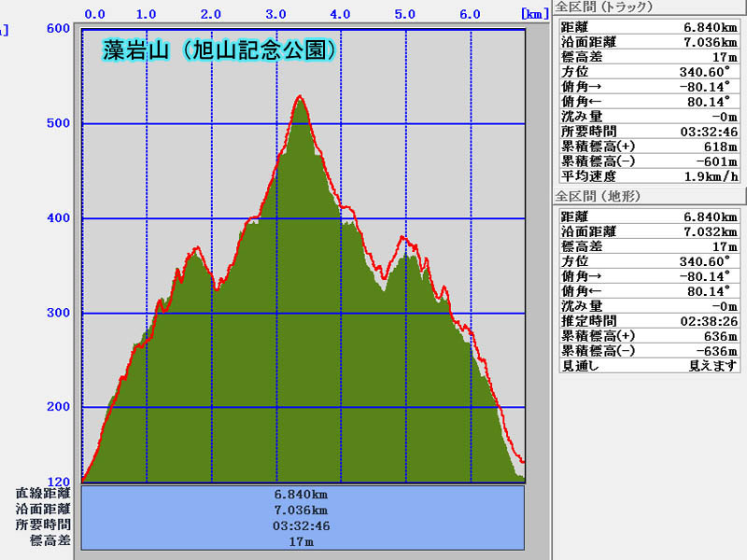The height and width of the screenshot is (560, 747).
Task: Click the 藻岩山（旭山記念公園）chart title
Action: 217,51
